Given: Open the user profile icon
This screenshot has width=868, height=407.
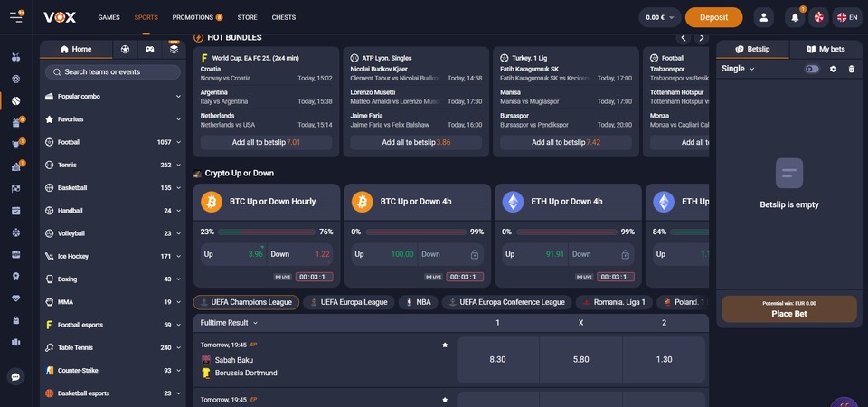Looking at the screenshot, I should tap(763, 17).
